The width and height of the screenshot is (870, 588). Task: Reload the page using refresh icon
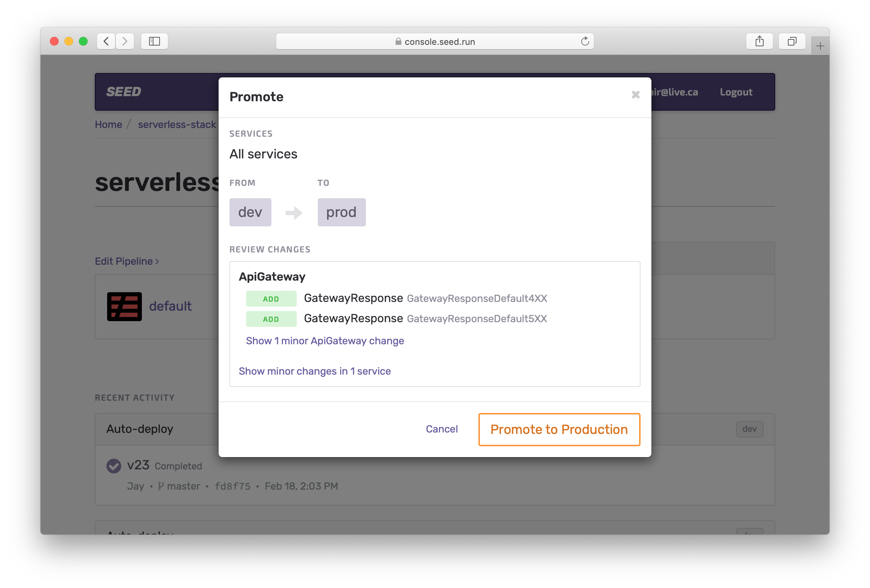[585, 41]
